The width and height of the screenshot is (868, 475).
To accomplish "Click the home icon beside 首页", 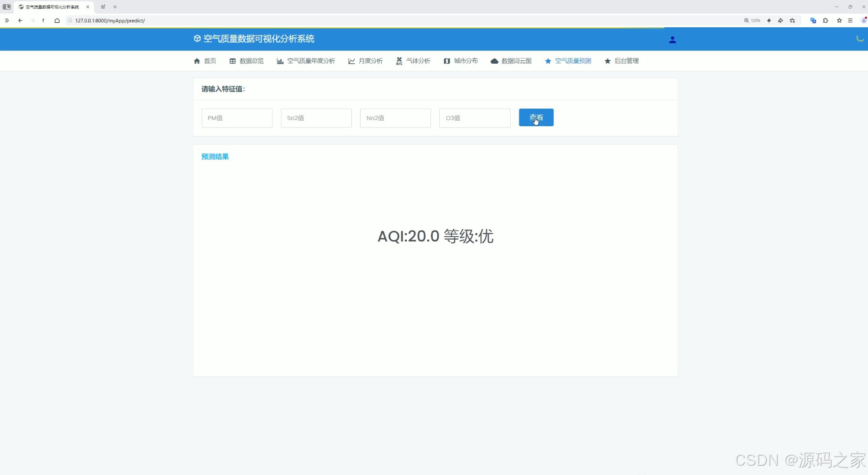I will (197, 61).
